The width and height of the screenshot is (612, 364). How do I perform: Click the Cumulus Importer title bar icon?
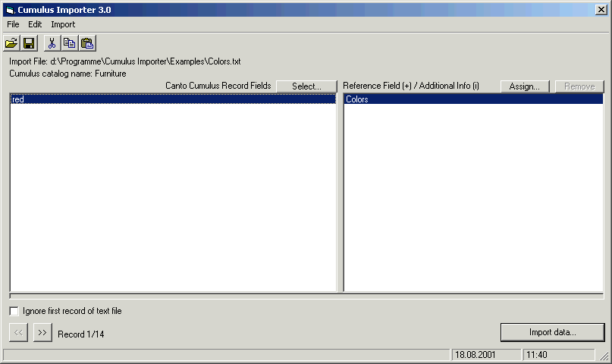tap(10, 10)
